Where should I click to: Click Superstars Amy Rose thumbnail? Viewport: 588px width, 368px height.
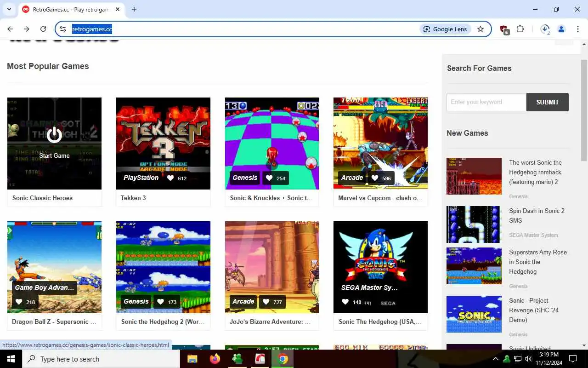(x=474, y=266)
